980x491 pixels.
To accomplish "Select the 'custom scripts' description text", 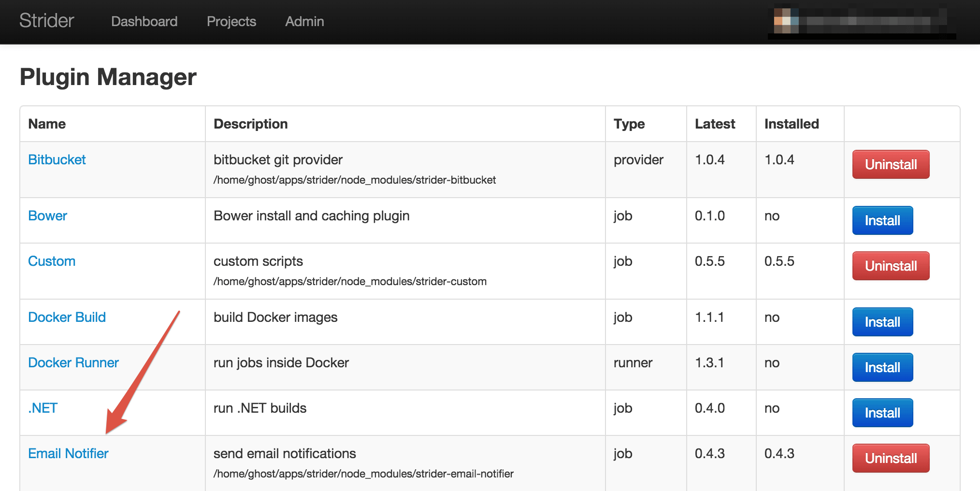I will (x=258, y=261).
